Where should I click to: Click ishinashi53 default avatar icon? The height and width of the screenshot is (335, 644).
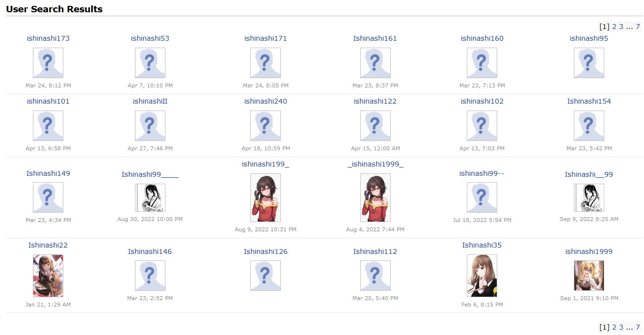coord(150,63)
